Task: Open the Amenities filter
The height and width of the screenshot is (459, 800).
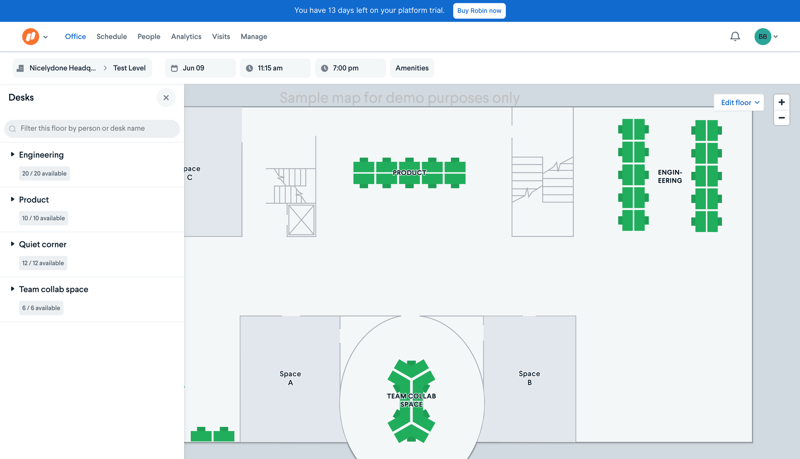Action: [412, 68]
